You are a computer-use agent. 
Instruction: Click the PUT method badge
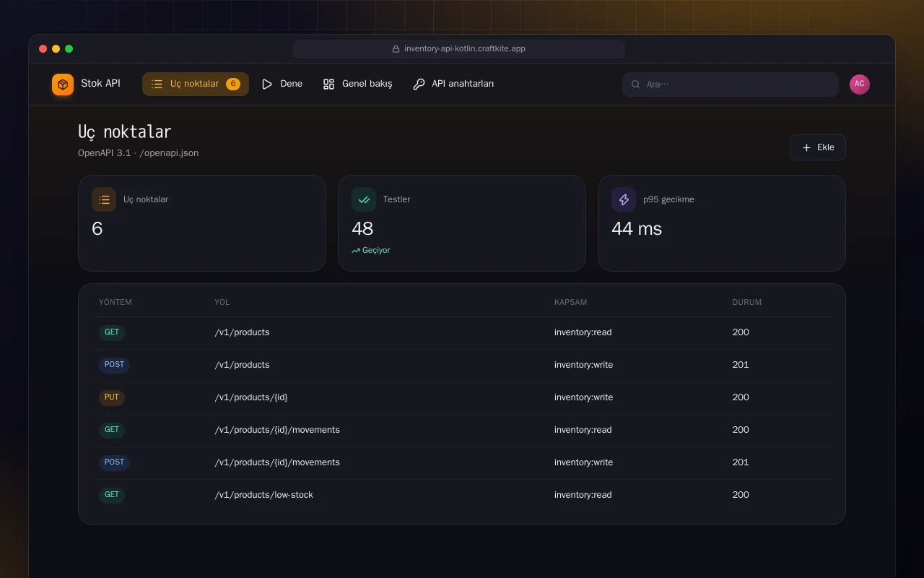(x=112, y=397)
